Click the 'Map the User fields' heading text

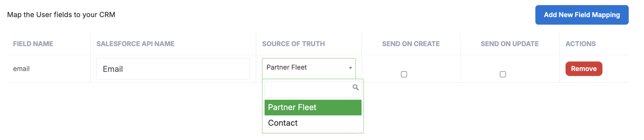tap(61, 15)
